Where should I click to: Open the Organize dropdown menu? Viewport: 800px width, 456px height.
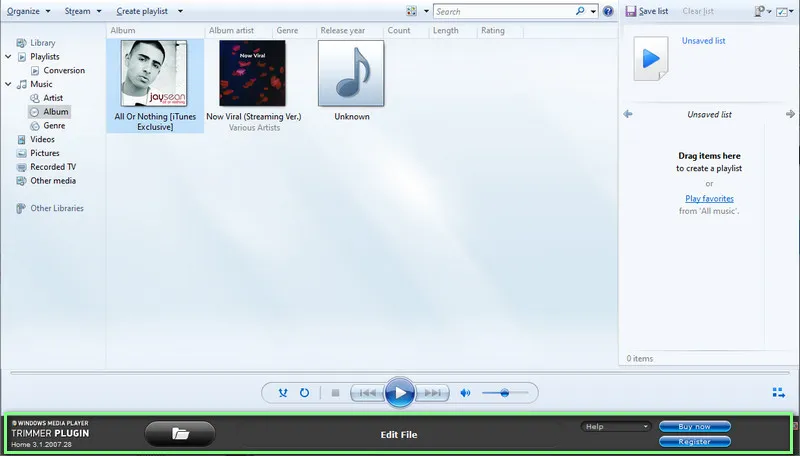click(26, 11)
